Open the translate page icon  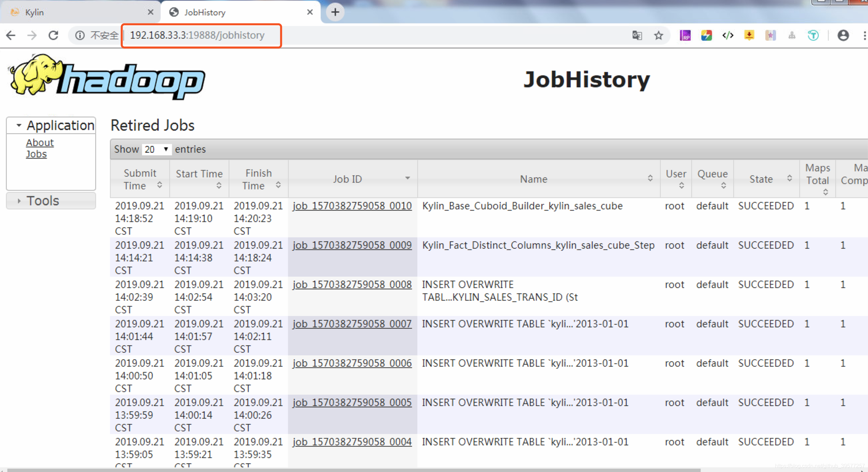(x=637, y=35)
